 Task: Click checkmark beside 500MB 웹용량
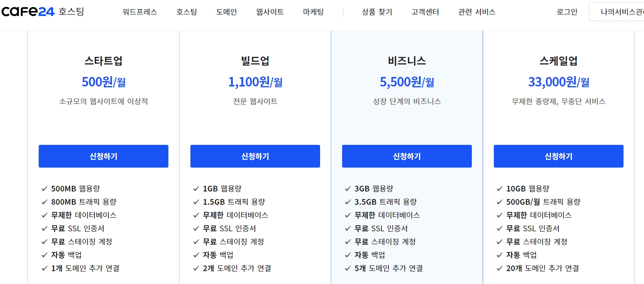45,188
